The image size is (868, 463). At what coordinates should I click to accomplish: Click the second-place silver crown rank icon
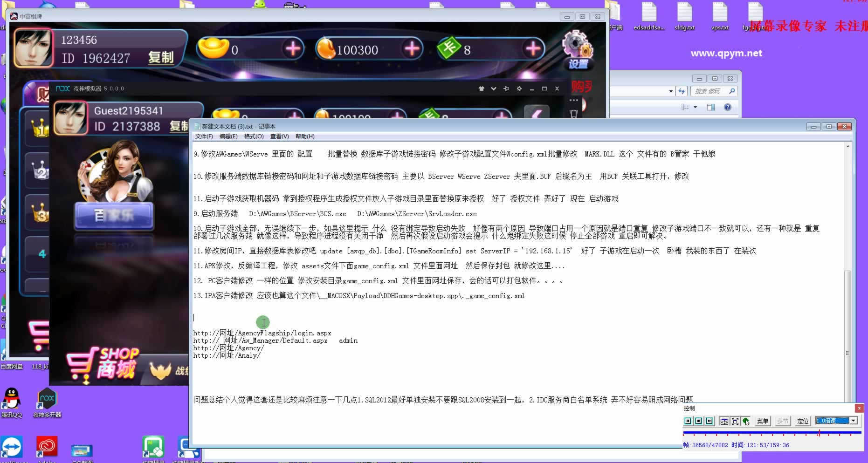pos(40,170)
